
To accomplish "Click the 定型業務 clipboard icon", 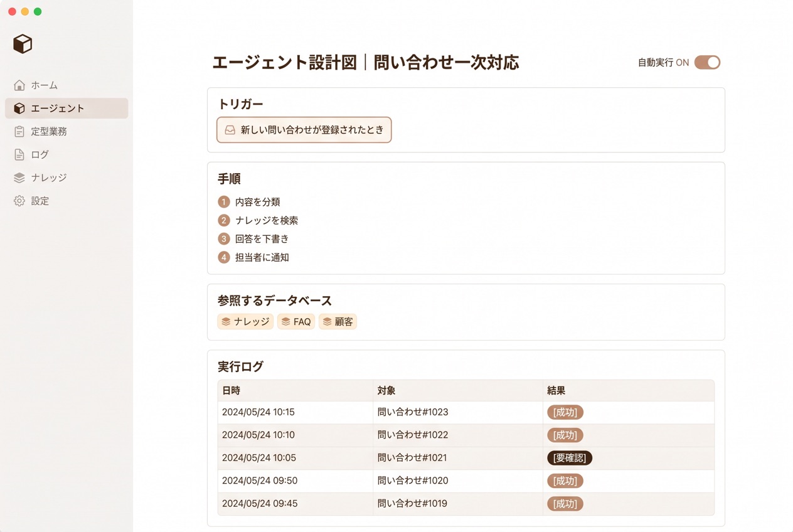I will tap(19, 132).
